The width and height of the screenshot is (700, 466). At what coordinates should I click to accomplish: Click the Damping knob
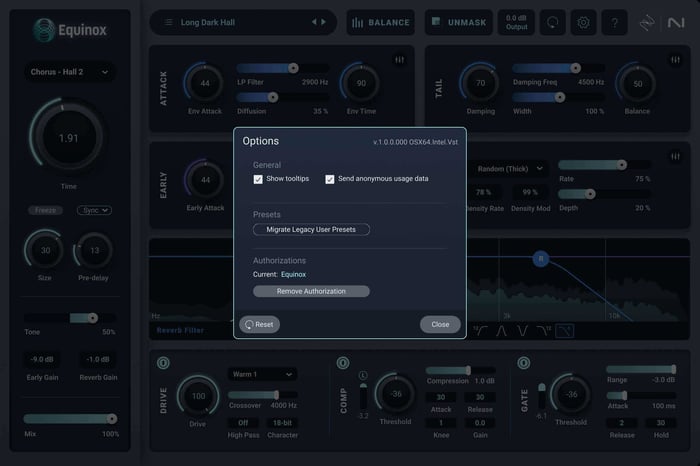(x=480, y=83)
